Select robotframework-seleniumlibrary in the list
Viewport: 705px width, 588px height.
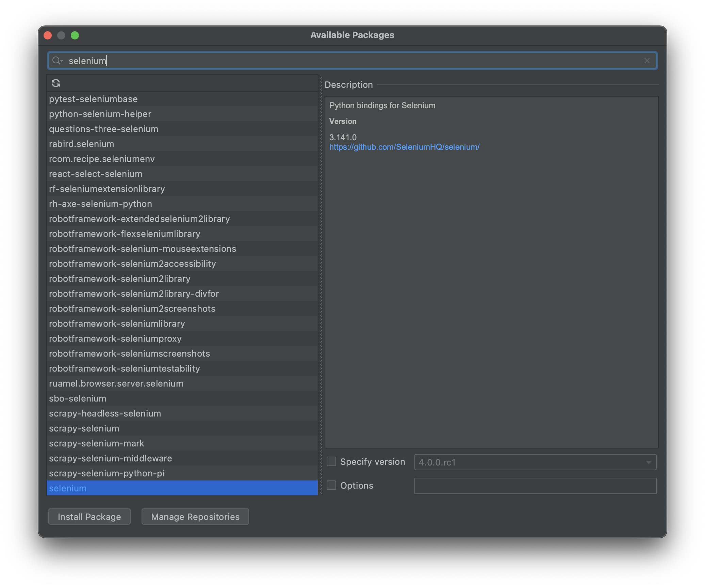tap(117, 324)
